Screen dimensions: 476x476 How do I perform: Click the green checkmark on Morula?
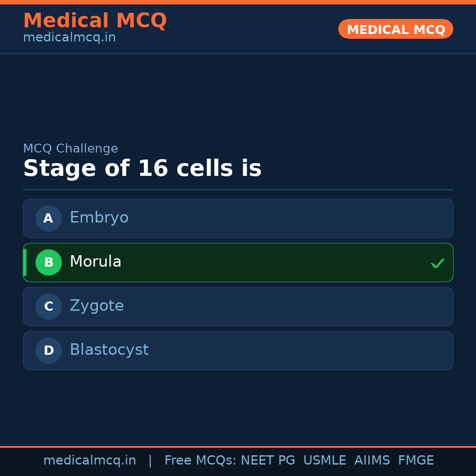pos(438,263)
